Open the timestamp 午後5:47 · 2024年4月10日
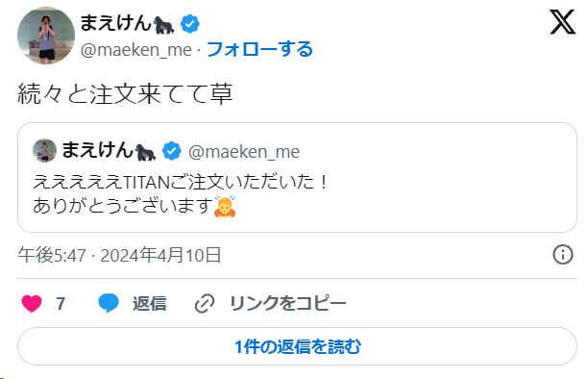The height and width of the screenshot is (379, 588). point(119,255)
